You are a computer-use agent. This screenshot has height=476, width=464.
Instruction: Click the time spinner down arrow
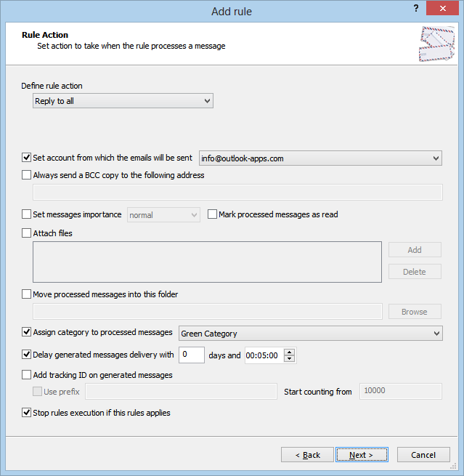coord(289,358)
